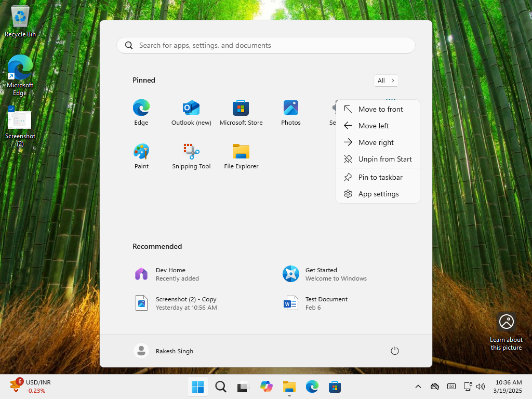Open Paint from pinned apps

click(x=141, y=155)
